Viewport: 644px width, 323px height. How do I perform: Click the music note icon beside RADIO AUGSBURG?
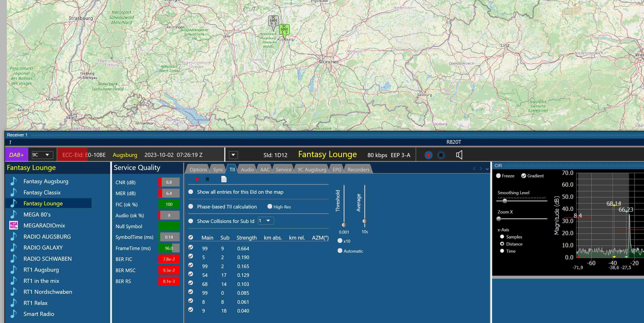tap(14, 236)
